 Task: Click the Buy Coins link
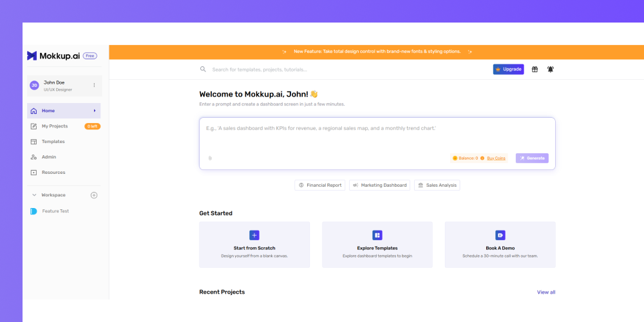496,158
